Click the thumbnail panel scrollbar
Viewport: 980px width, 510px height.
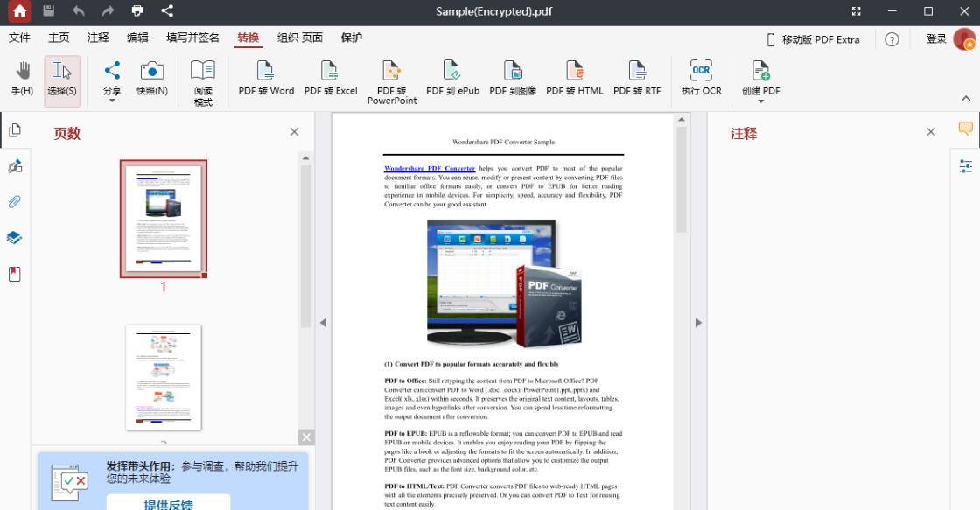click(305, 246)
